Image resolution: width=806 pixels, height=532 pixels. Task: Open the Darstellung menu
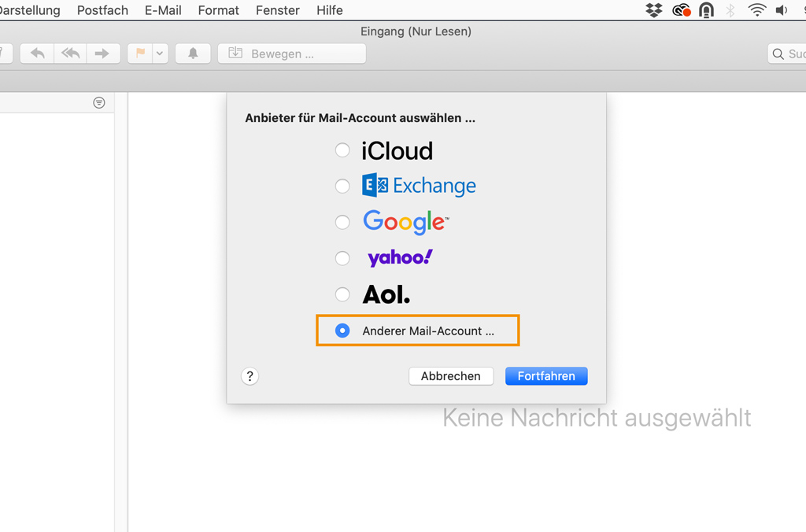(30, 10)
